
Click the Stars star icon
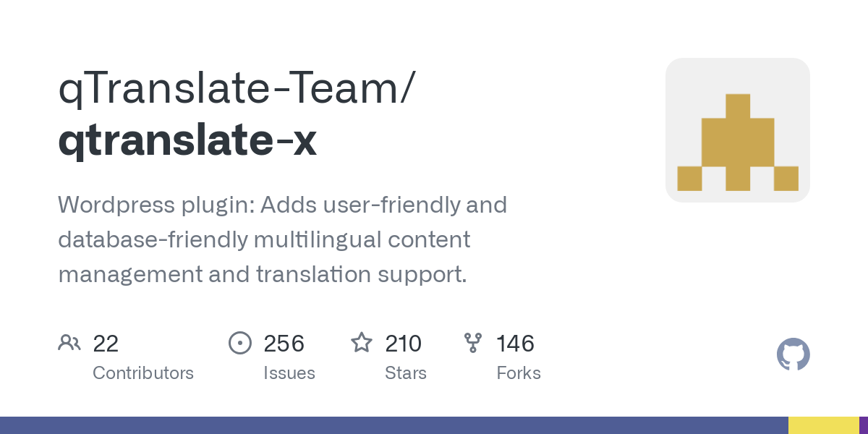coord(362,342)
